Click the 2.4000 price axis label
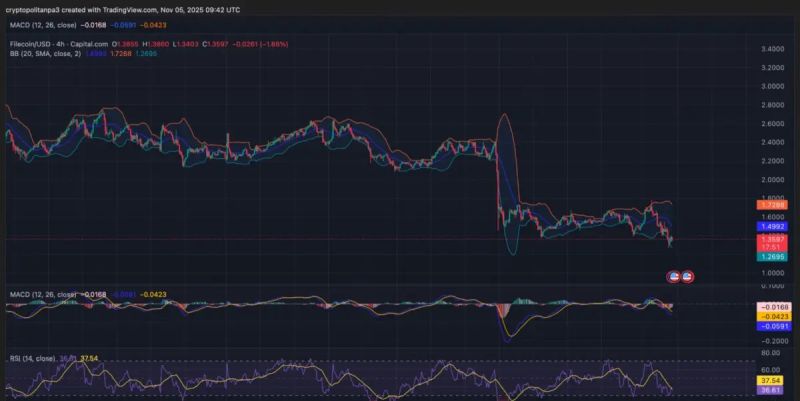Viewport: 800px width, 401px height. (x=772, y=142)
